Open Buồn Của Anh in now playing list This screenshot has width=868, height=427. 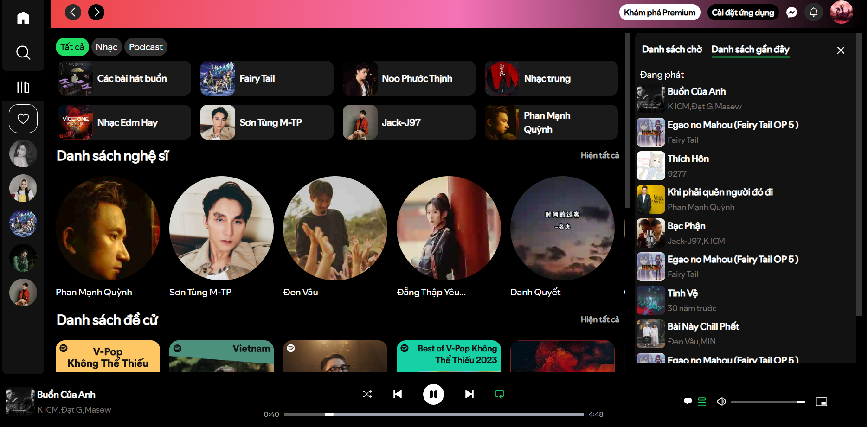pos(746,99)
